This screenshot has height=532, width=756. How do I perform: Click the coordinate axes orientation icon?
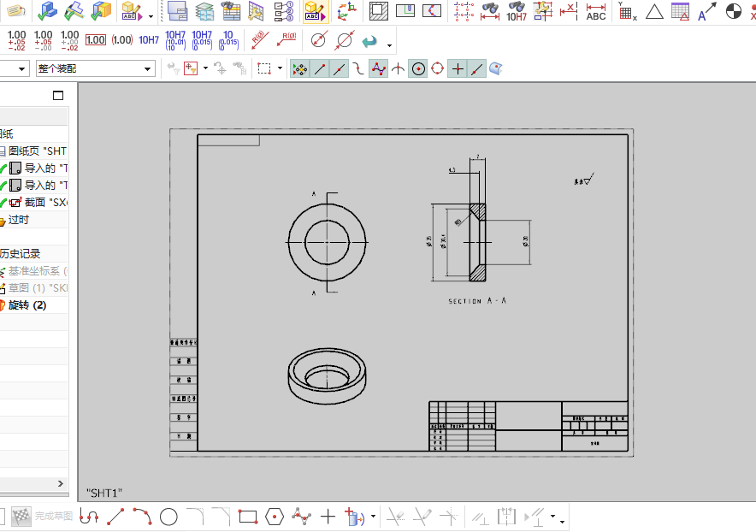(x=346, y=10)
